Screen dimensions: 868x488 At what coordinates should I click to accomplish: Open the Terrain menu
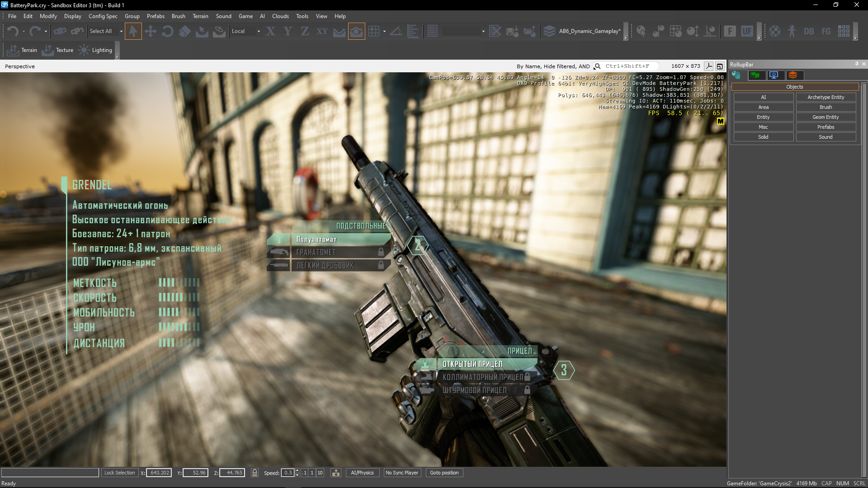pos(200,16)
